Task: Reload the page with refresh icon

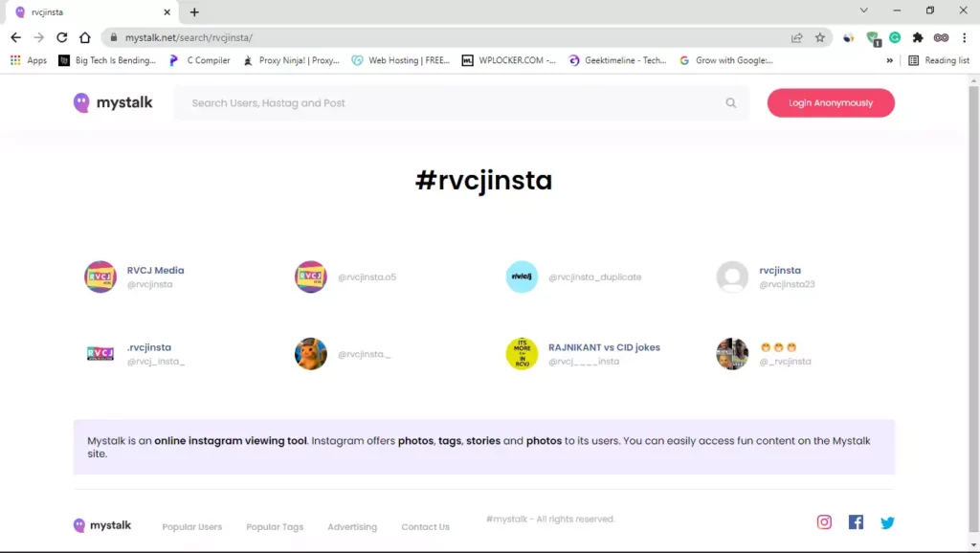Action: click(61, 37)
